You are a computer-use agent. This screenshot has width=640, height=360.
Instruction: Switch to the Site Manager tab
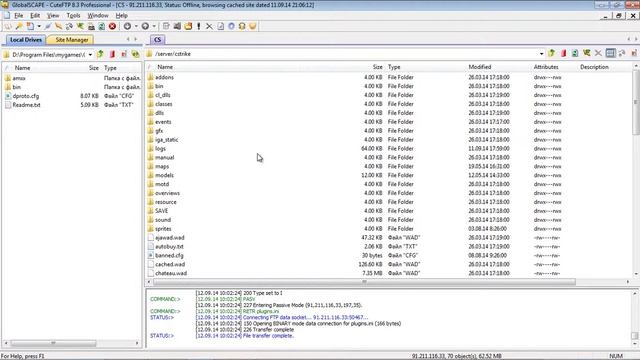click(x=71, y=40)
